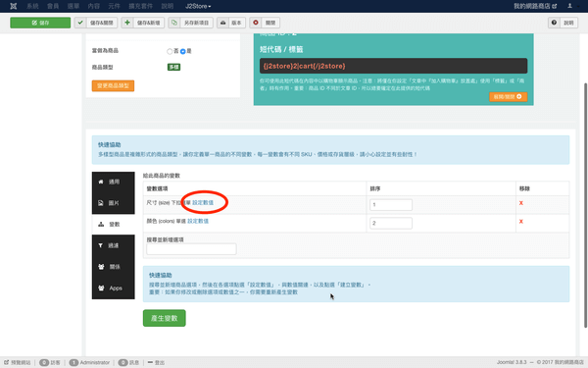The width and height of the screenshot is (588, 368).
Task: Click the green 多樣 product type badge
Action: coord(174,67)
